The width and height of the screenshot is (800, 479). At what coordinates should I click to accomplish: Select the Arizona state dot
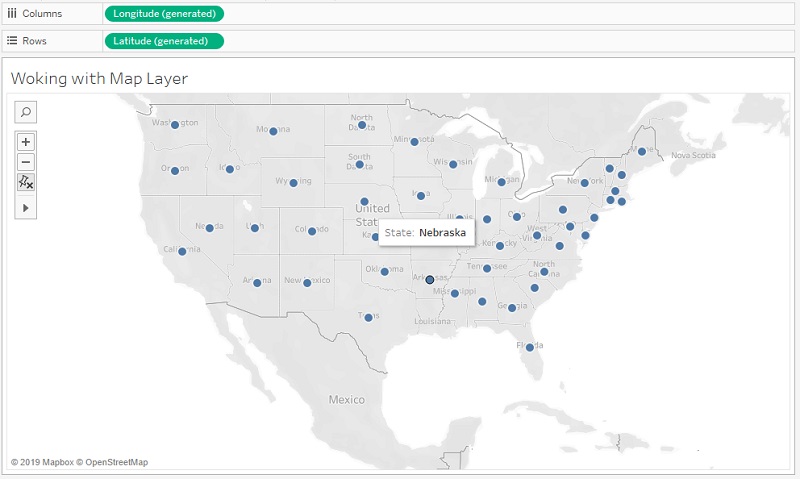click(x=257, y=283)
